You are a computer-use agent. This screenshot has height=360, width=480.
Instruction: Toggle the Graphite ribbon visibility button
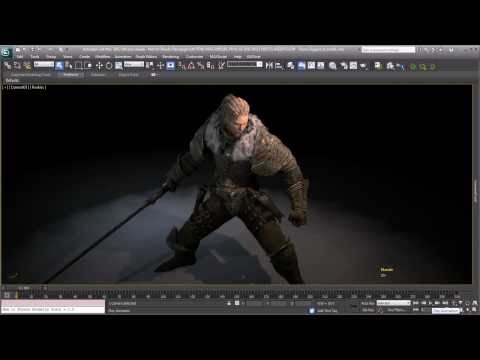pos(301,66)
